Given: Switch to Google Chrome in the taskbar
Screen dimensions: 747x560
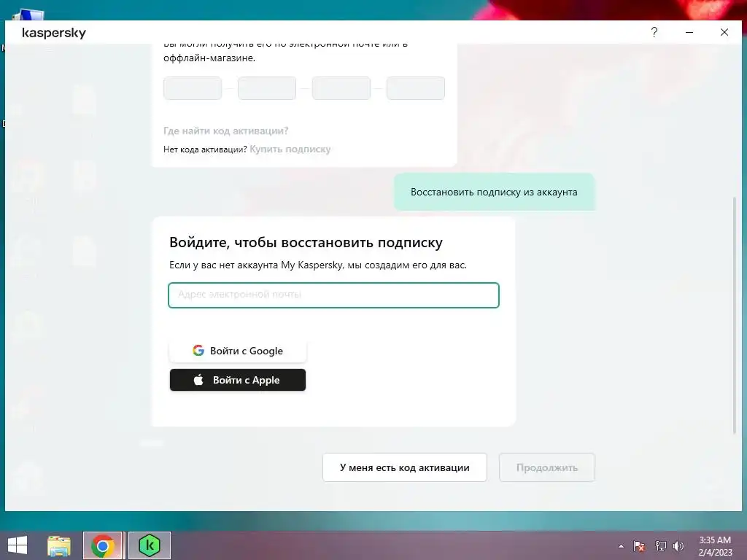Looking at the screenshot, I should [103, 545].
